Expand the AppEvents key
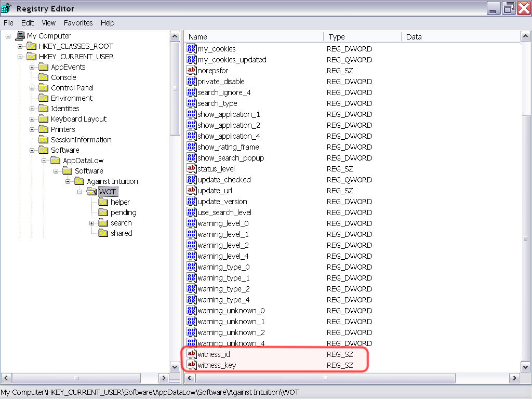The width and height of the screenshot is (532, 399). click(x=32, y=67)
